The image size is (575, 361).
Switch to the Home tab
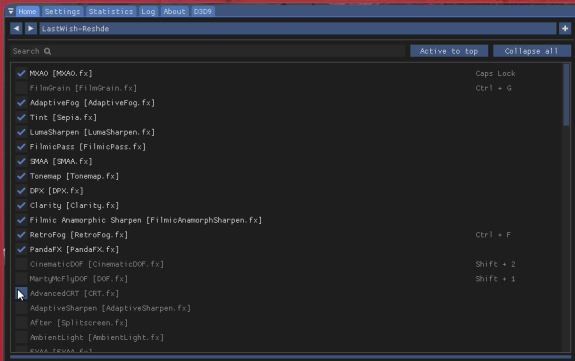pyautogui.click(x=27, y=11)
